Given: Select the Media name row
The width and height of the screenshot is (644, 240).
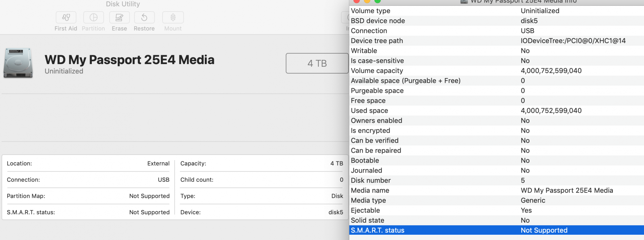Looking at the screenshot, I should [496, 191].
